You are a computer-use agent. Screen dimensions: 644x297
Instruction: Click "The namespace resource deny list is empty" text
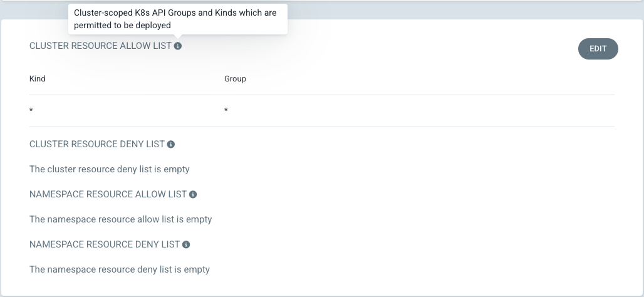pos(120,269)
